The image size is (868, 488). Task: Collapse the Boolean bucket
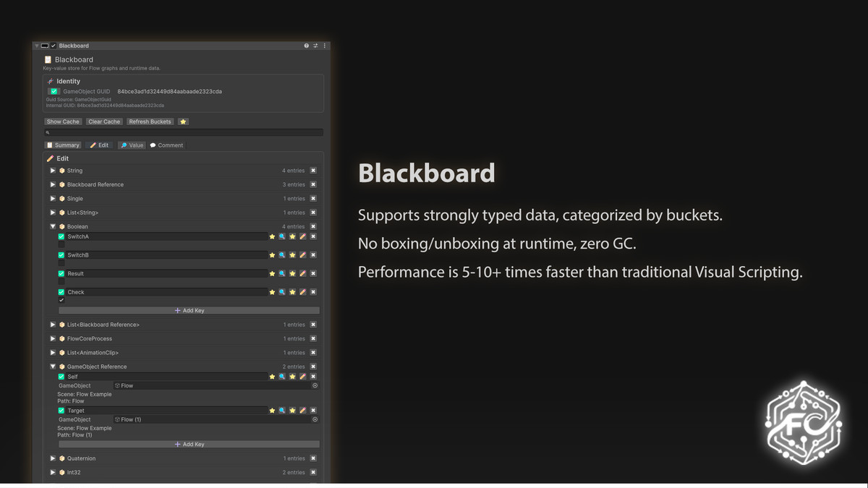coord(53,227)
